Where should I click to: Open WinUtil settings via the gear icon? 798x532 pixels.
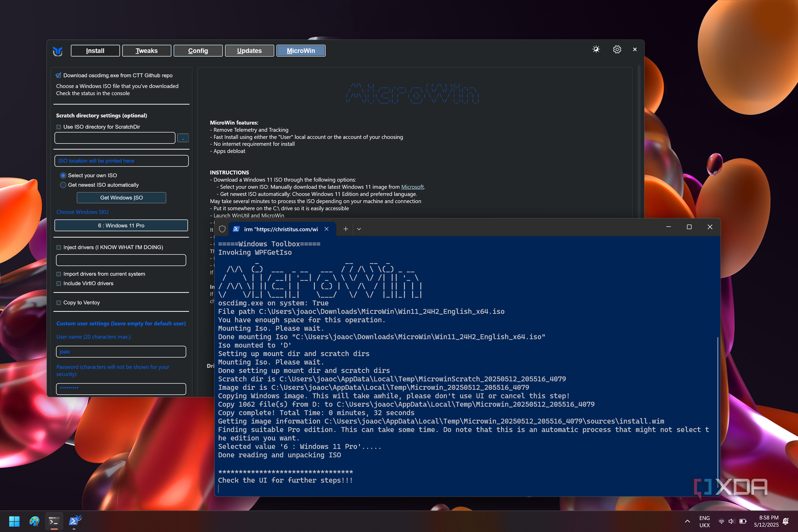(x=617, y=49)
